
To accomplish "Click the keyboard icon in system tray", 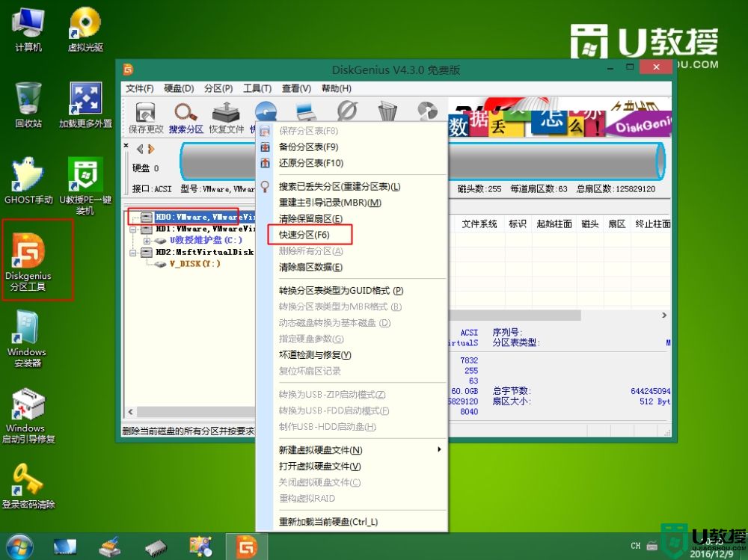I will click(x=652, y=546).
